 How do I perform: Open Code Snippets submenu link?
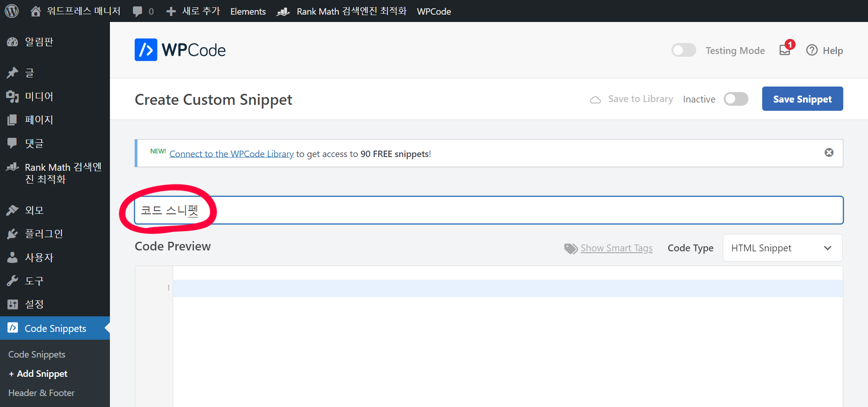tap(37, 354)
